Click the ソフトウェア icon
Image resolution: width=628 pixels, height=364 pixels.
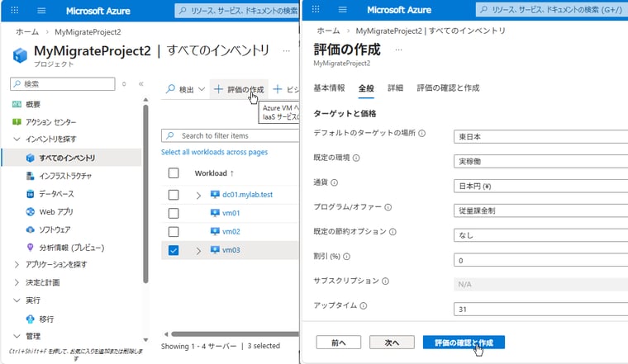click(x=30, y=229)
